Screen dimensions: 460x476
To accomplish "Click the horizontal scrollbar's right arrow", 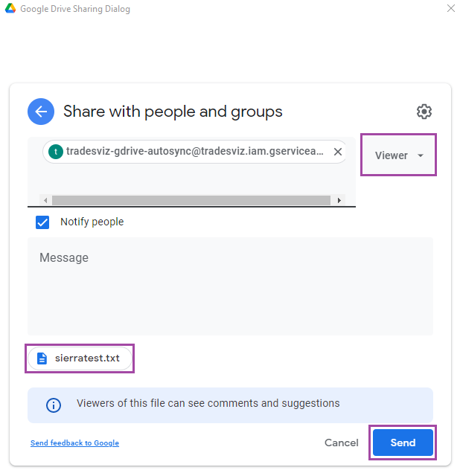I will pyautogui.click(x=339, y=200).
